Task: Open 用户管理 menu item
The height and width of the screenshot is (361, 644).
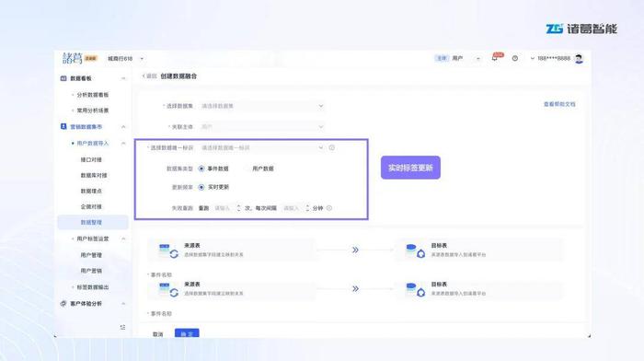Action: click(x=91, y=255)
